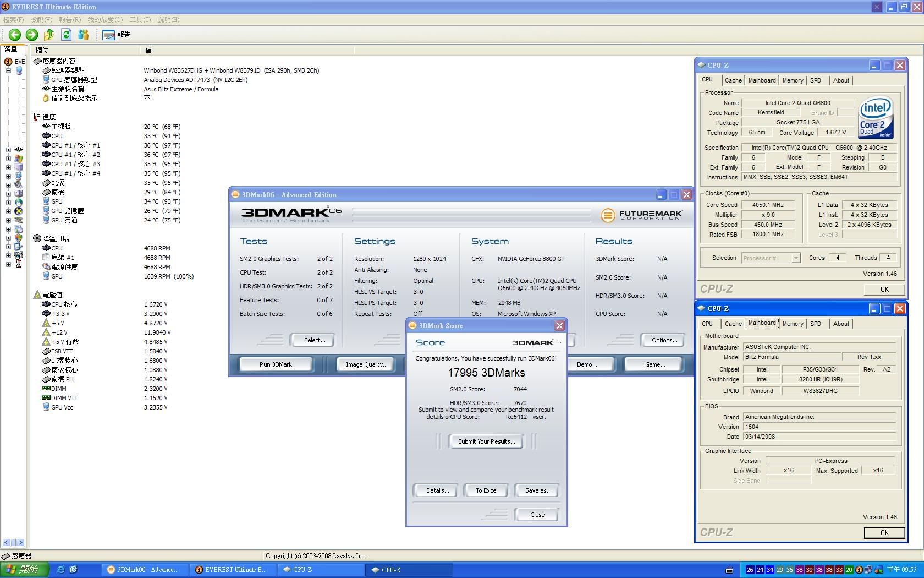Select the Motherboard chip icon in the tree
The width and height of the screenshot is (924, 578).
coord(19,150)
